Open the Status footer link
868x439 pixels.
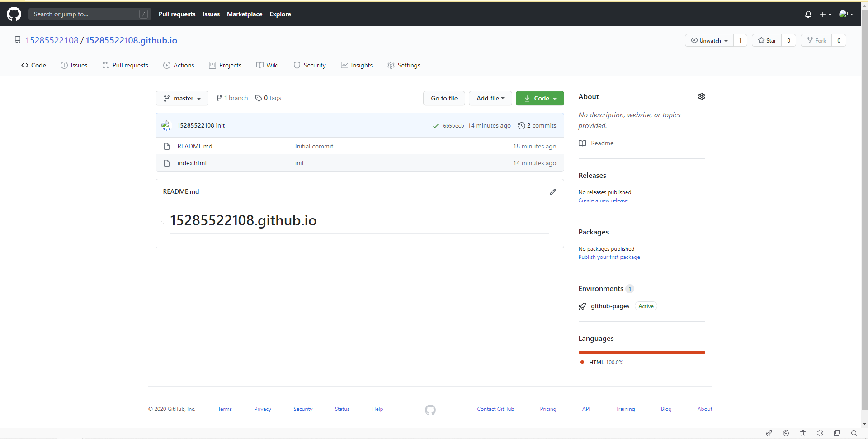pyautogui.click(x=342, y=409)
